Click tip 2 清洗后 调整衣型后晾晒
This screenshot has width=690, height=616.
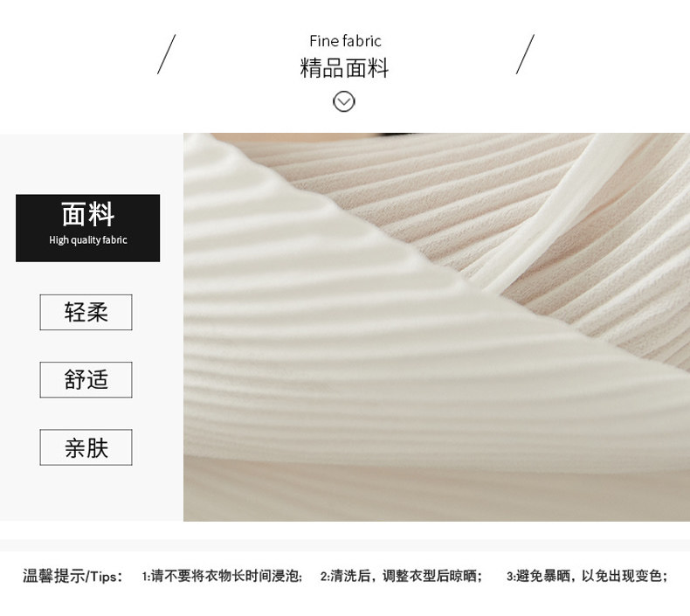pos(401,576)
